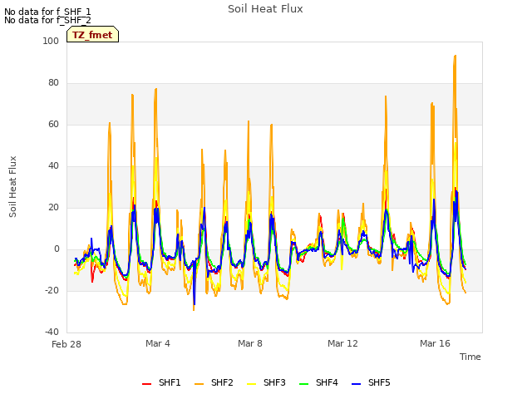Toggle the SHF4 series in the legend
This screenshot has width=532, height=399.
[318, 382]
